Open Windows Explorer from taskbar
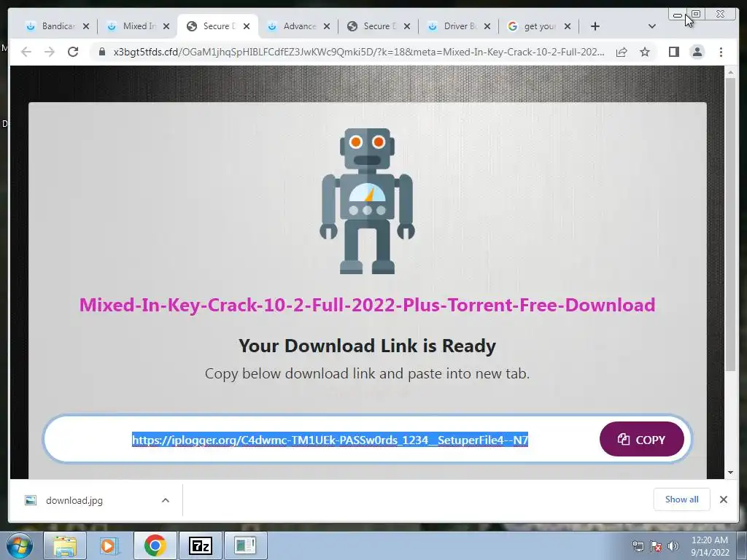 [65, 545]
